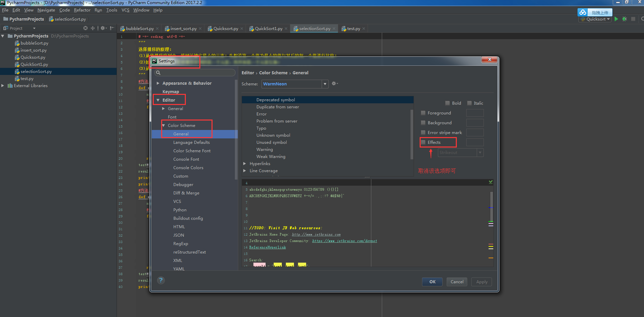Viewport: 644px width, 317px height.
Task: Click the PyCharm icon in Settings title bar
Action: (x=154, y=61)
